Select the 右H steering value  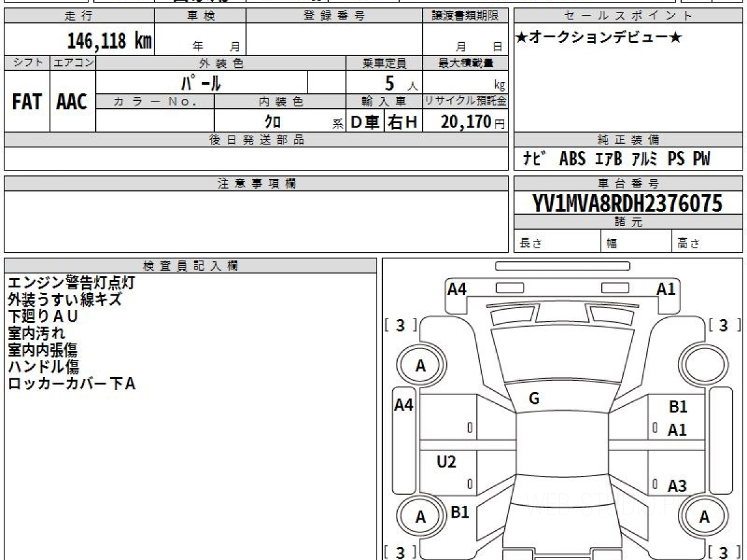point(403,122)
